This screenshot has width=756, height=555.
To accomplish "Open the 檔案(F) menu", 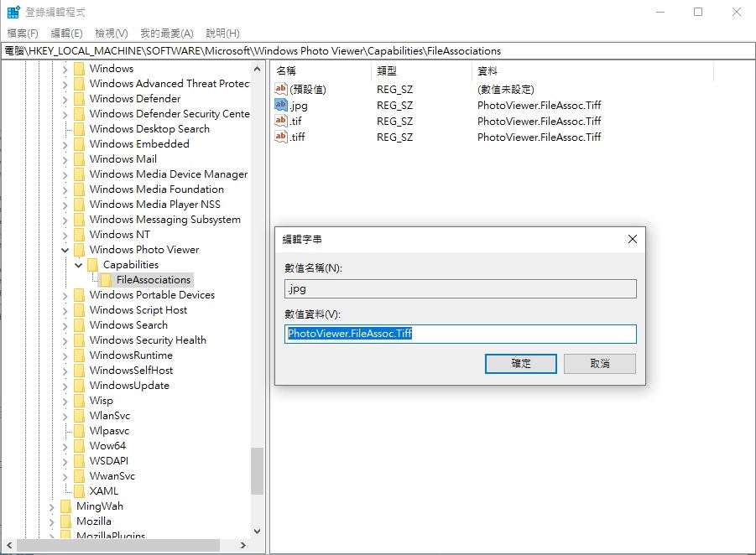I will (23, 34).
